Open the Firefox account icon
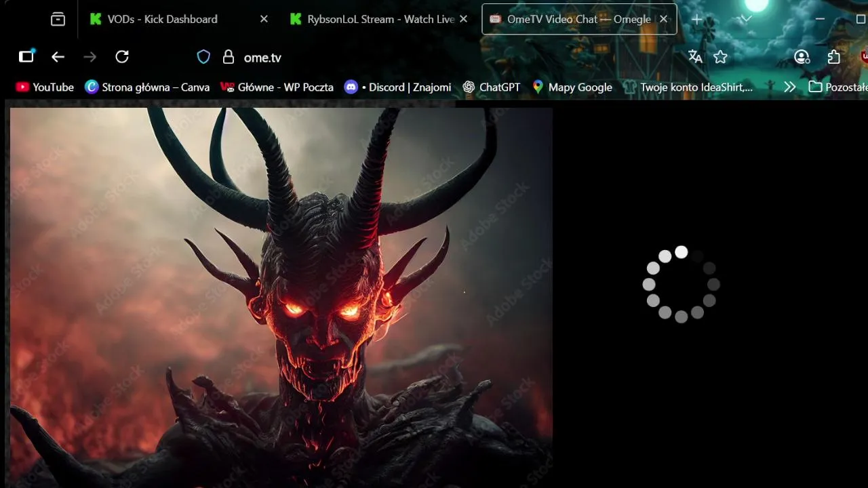The image size is (868, 488). (802, 57)
